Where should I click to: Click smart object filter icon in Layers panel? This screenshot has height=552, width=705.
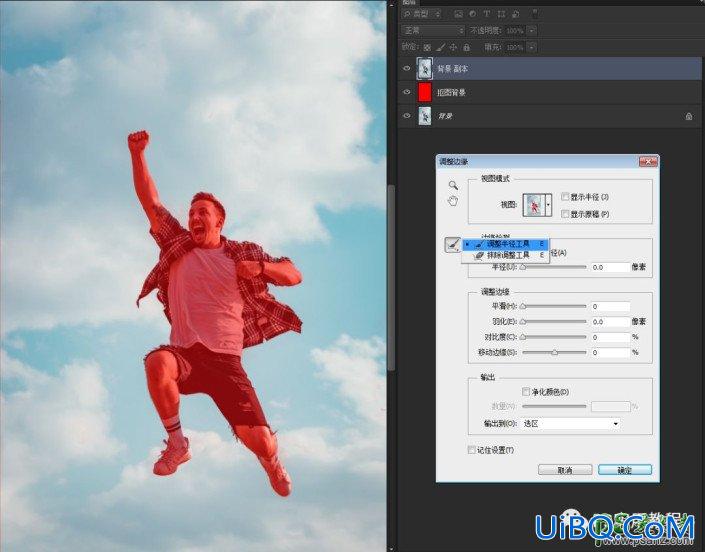click(516, 14)
